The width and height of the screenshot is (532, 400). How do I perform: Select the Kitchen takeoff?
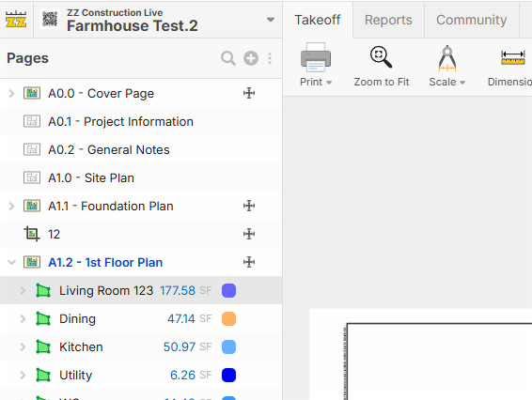(81, 347)
